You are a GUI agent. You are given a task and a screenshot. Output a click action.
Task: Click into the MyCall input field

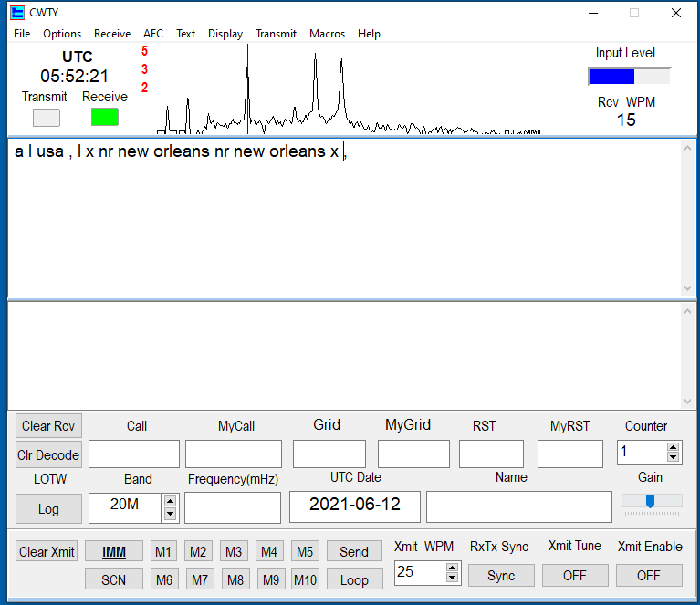[234, 454]
